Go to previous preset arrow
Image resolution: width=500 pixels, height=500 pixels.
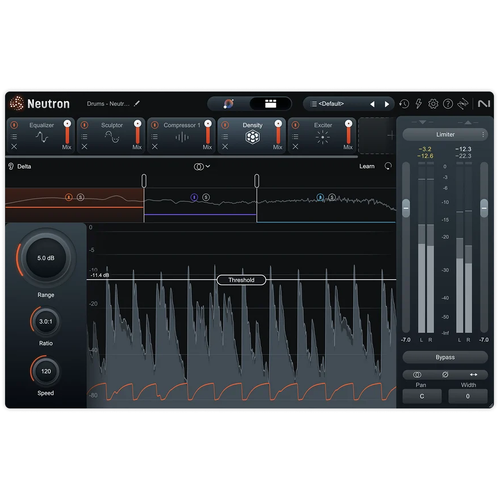(372, 104)
